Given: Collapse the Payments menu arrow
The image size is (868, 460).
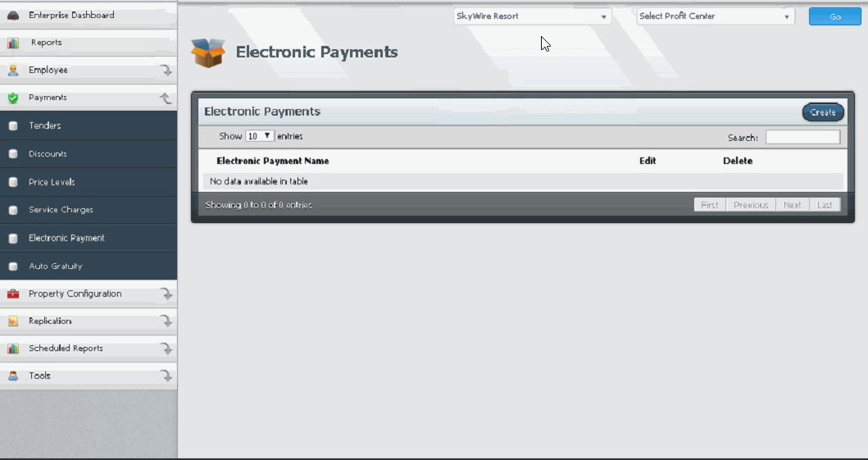Looking at the screenshot, I should [166, 98].
